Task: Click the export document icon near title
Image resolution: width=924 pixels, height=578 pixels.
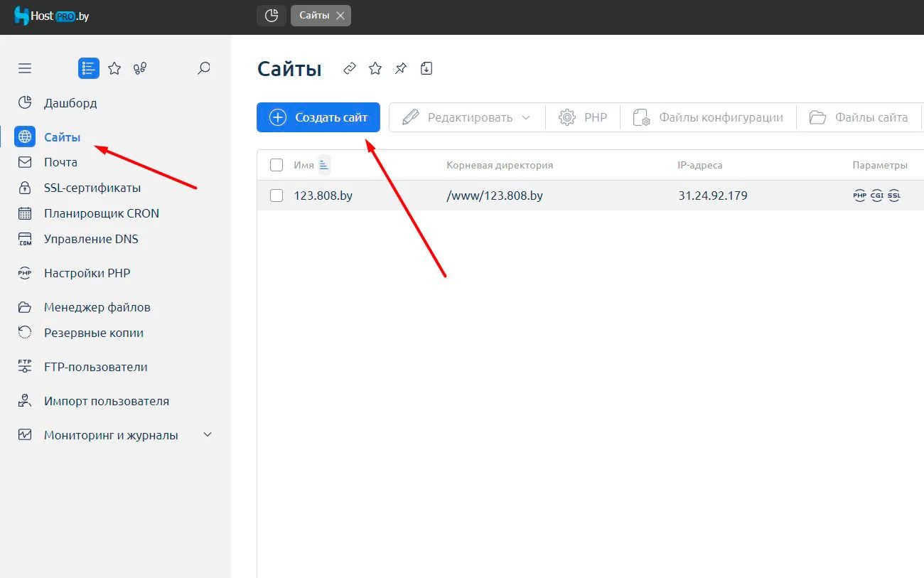Action: [x=426, y=68]
